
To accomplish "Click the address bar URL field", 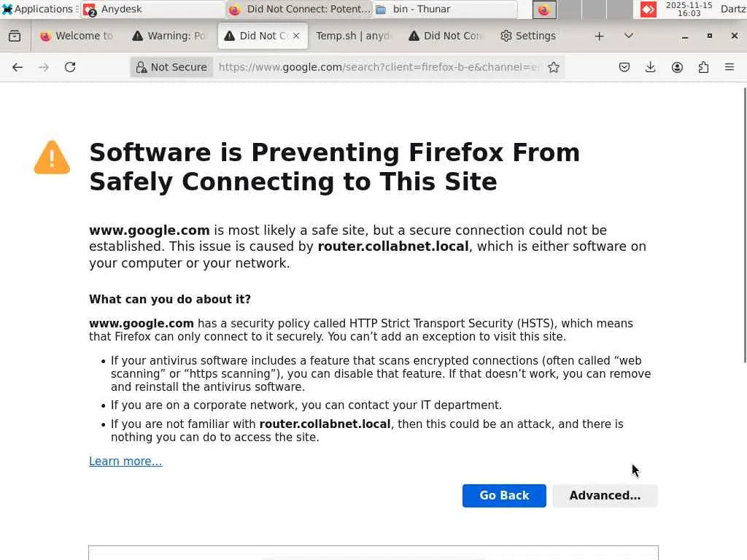I will tap(379, 67).
